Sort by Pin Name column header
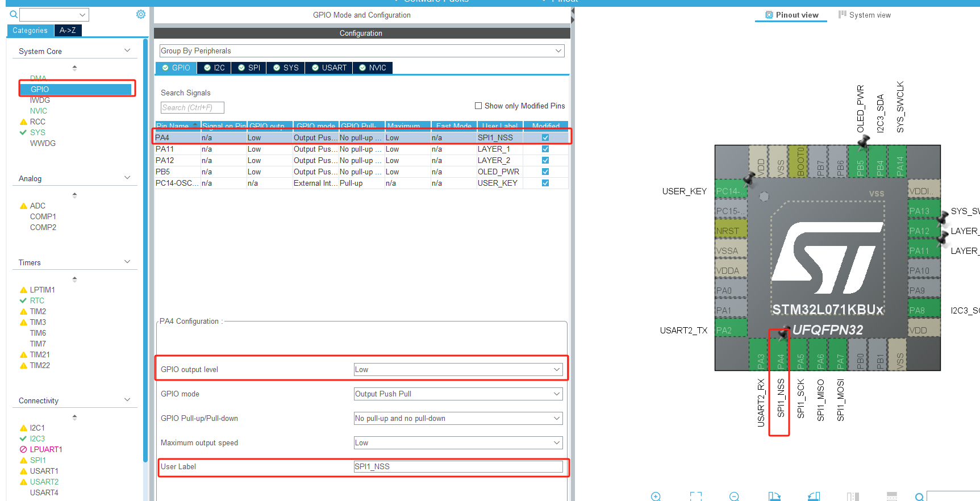The image size is (980, 501). pos(177,126)
